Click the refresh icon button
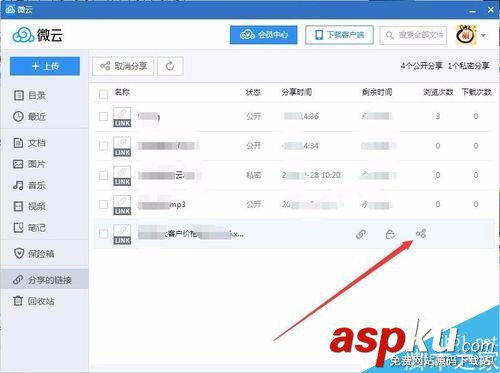 pyautogui.click(x=170, y=66)
